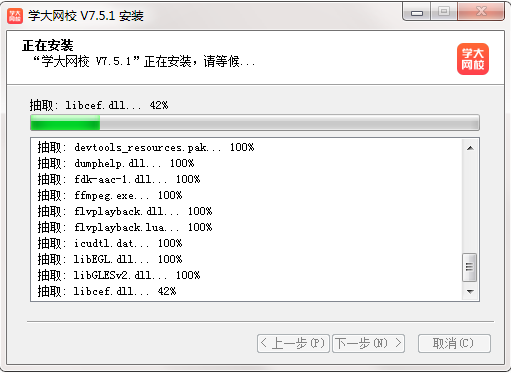
Task: Click the green installation progress bar
Action: pos(255,122)
